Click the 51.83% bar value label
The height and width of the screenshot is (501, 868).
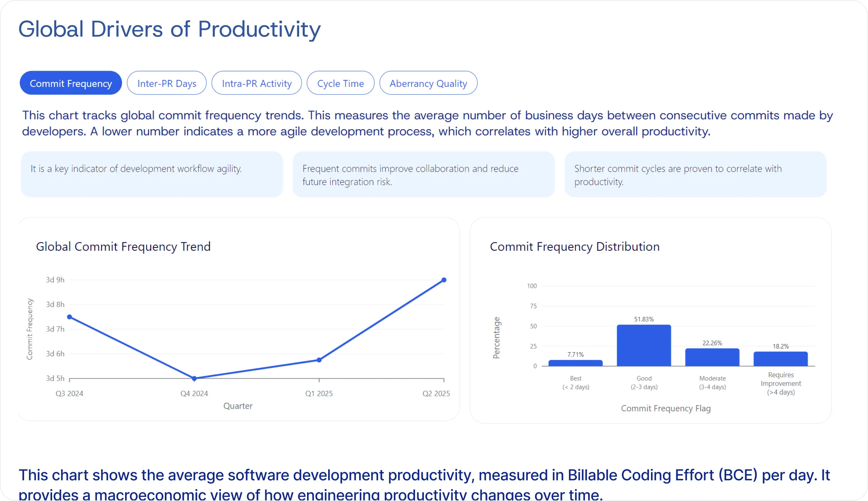tap(644, 319)
